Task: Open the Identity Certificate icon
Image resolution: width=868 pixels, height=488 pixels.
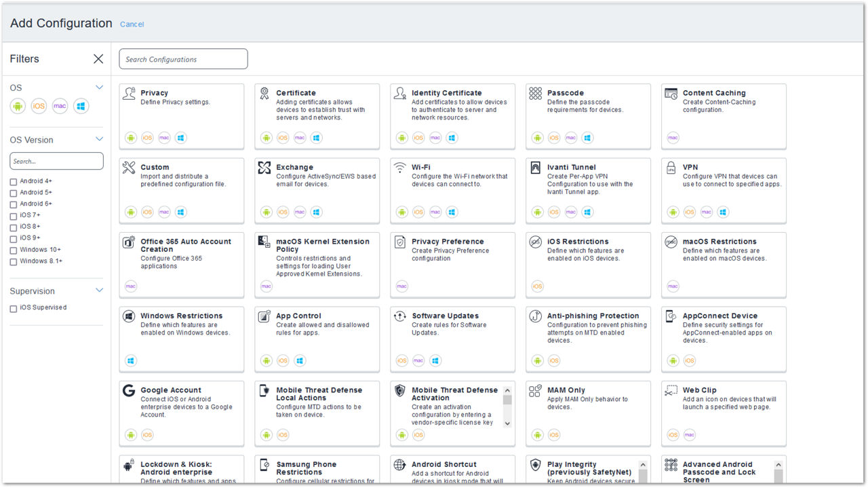Action: click(400, 94)
